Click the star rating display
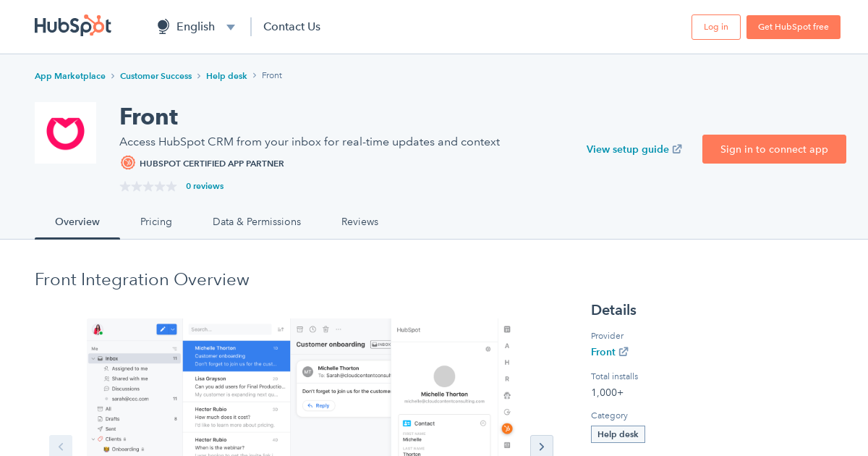 point(148,186)
